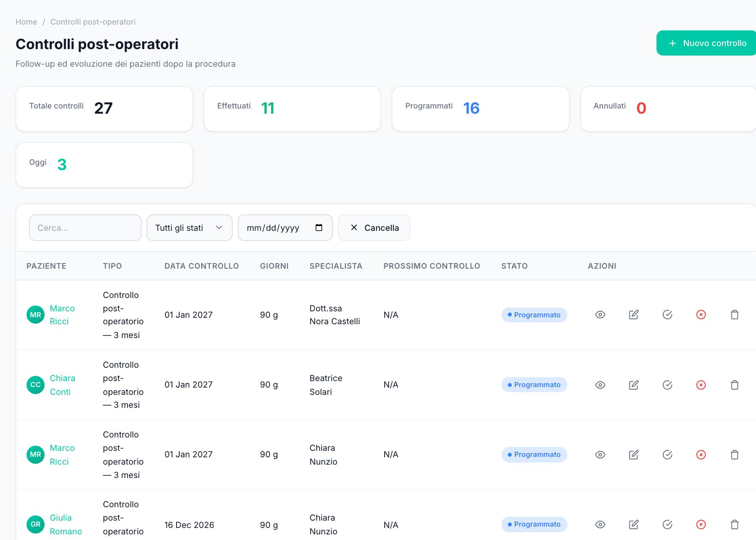Cancel Giulia Romano check-up with red X

pos(701,524)
